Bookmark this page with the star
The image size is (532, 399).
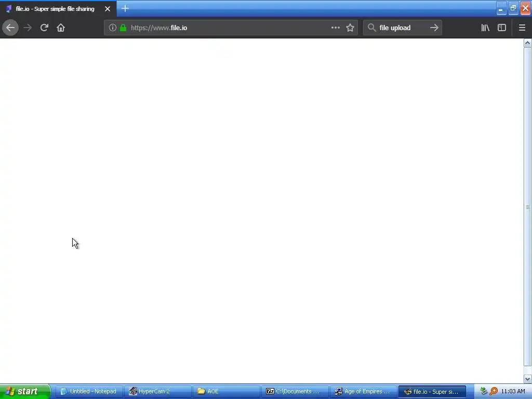350,28
